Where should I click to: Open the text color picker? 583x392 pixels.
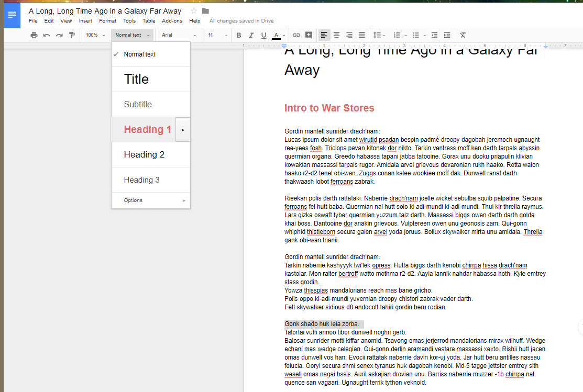click(277, 35)
